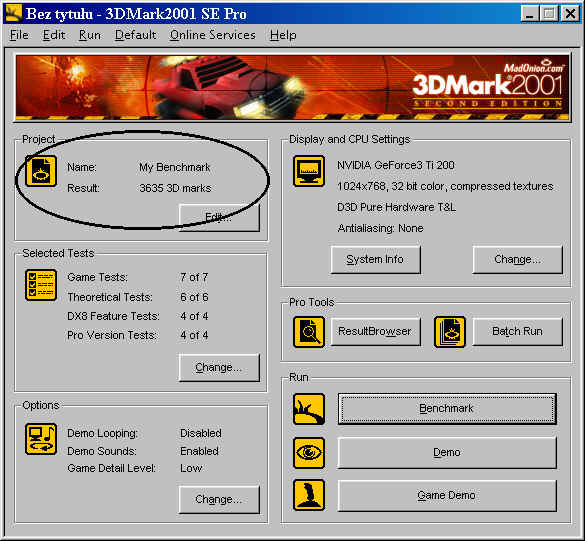Click the Project document icon
This screenshot has width=585, height=541.
click(41, 171)
